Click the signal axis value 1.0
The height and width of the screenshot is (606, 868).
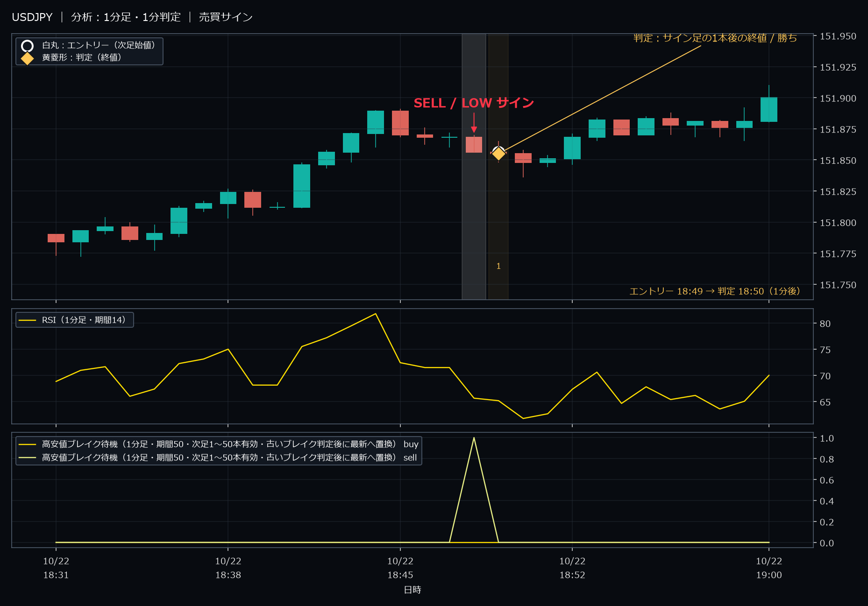[x=826, y=438]
